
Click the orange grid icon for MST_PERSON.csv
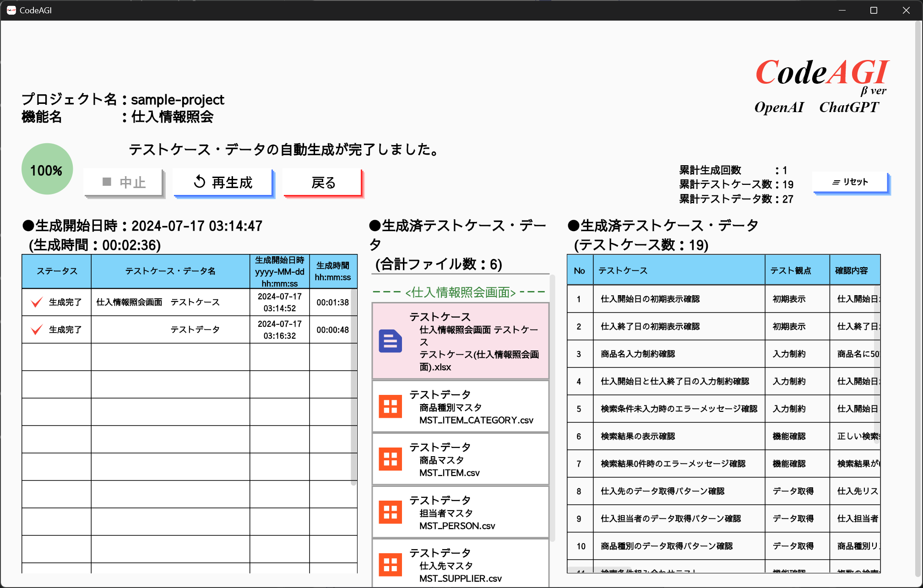pos(390,512)
